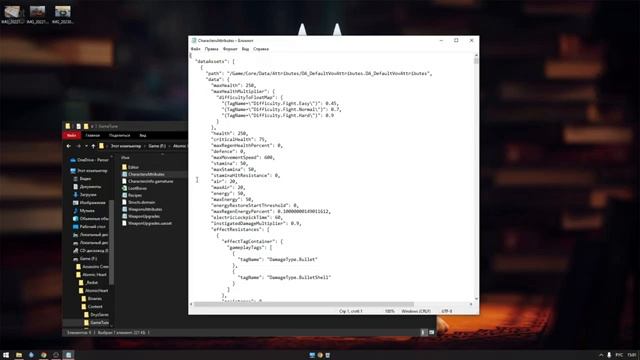Click the Имя column header in Explorer
The image size is (640, 360).
click(x=125, y=158)
